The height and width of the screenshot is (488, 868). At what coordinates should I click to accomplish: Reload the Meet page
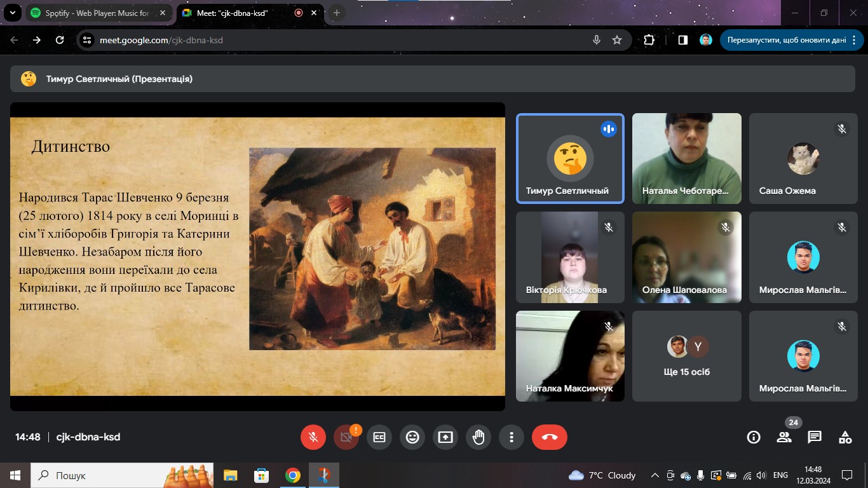60,40
